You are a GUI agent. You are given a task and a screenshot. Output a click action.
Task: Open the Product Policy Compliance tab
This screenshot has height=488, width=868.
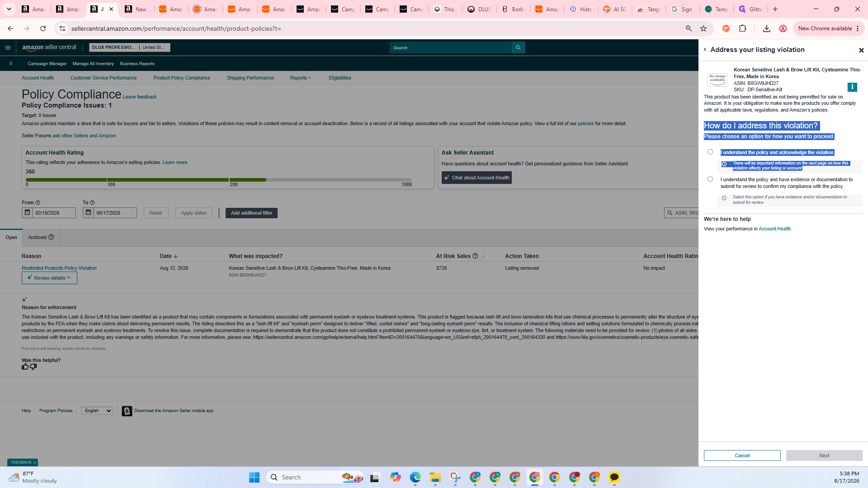click(182, 78)
